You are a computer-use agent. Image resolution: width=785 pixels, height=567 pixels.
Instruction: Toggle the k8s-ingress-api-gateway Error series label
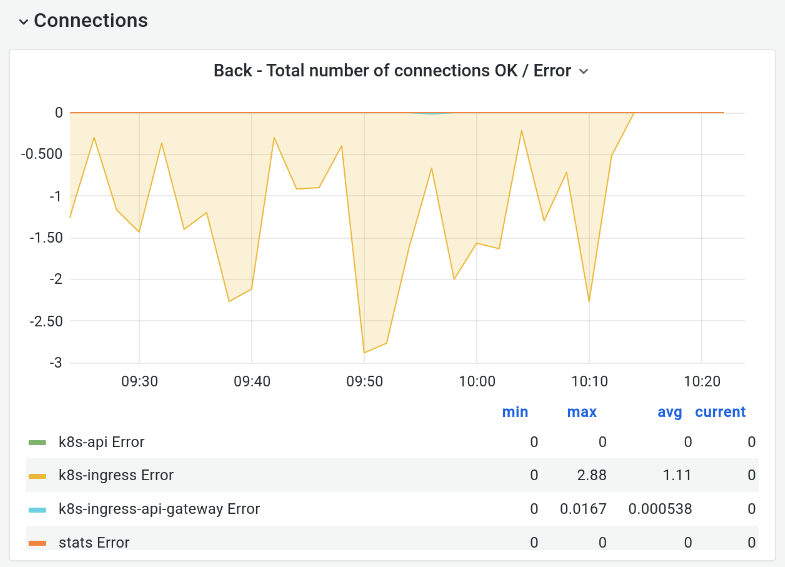(x=159, y=509)
